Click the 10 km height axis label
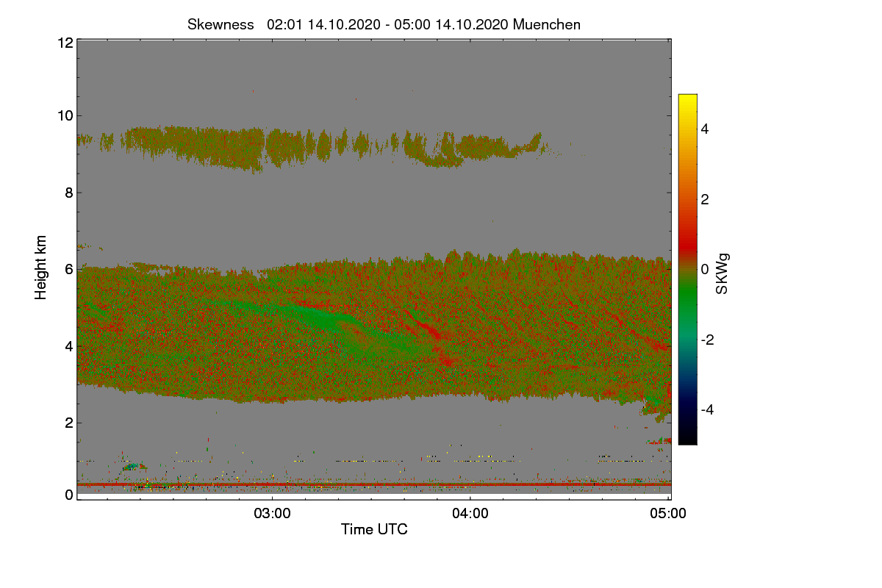The width and height of the screenshot is (882, 588). [x=65, y=115]
